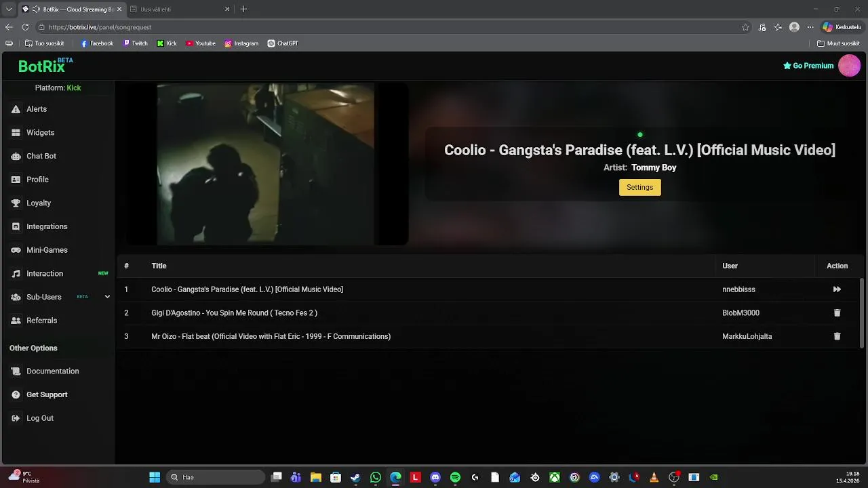Open Interaction with the music note icon

(45, 274)
